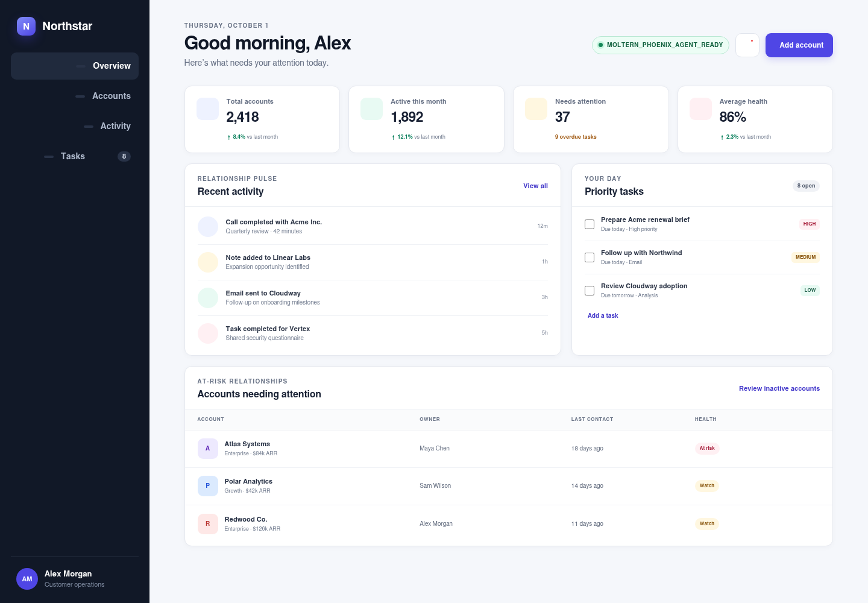Click the number 8 badge beside Tasks in sidebar

pos(124,156)
